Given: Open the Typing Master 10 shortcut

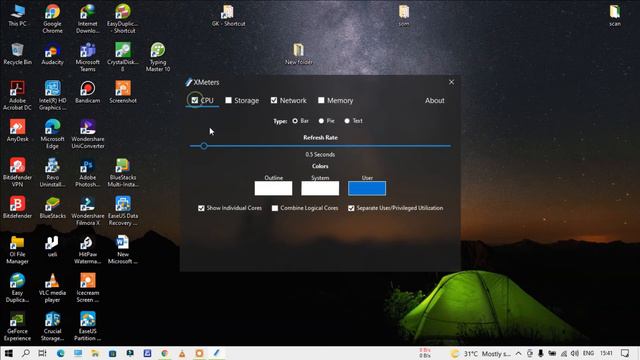Looking at the screenshot, I should [x=158, y=57].
